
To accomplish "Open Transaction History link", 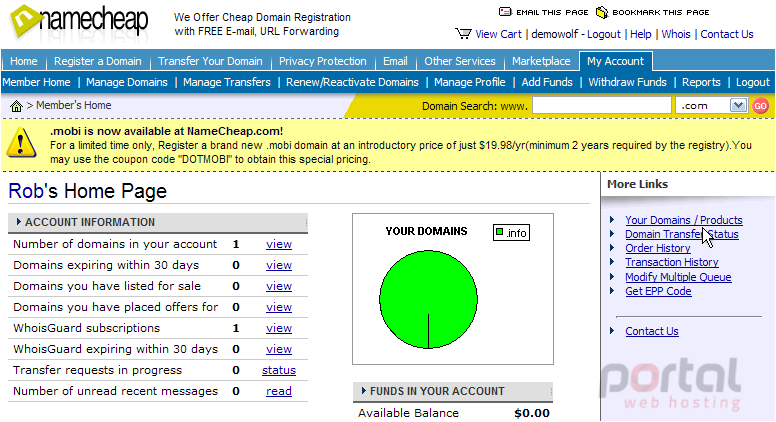I will pos(672,262).
